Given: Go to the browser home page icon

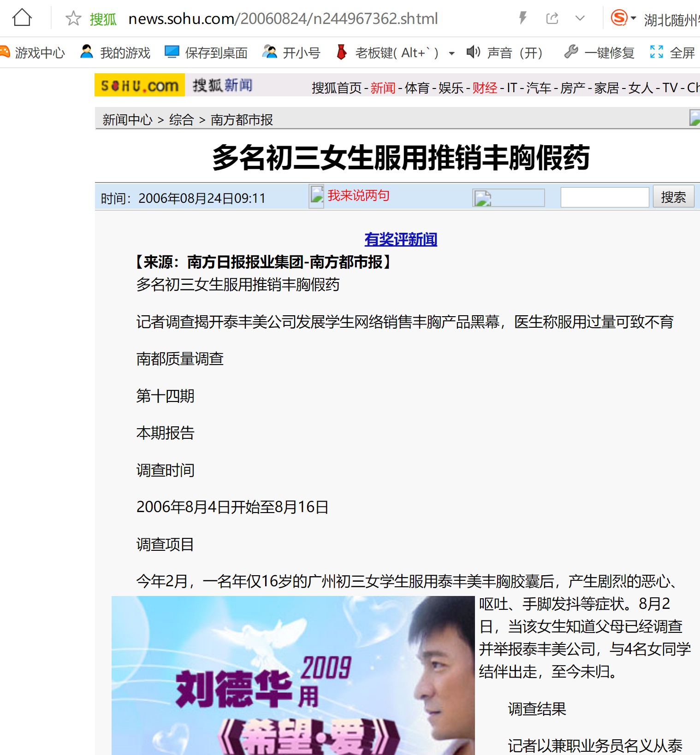Looking at the screenshot, I should pos(22,18).
